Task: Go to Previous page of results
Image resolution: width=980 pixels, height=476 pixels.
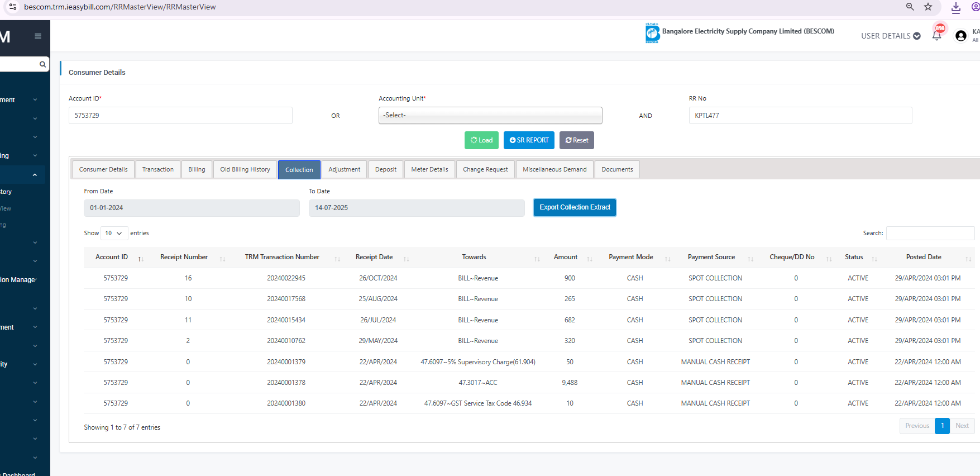Action: click(x=917, y=426)
